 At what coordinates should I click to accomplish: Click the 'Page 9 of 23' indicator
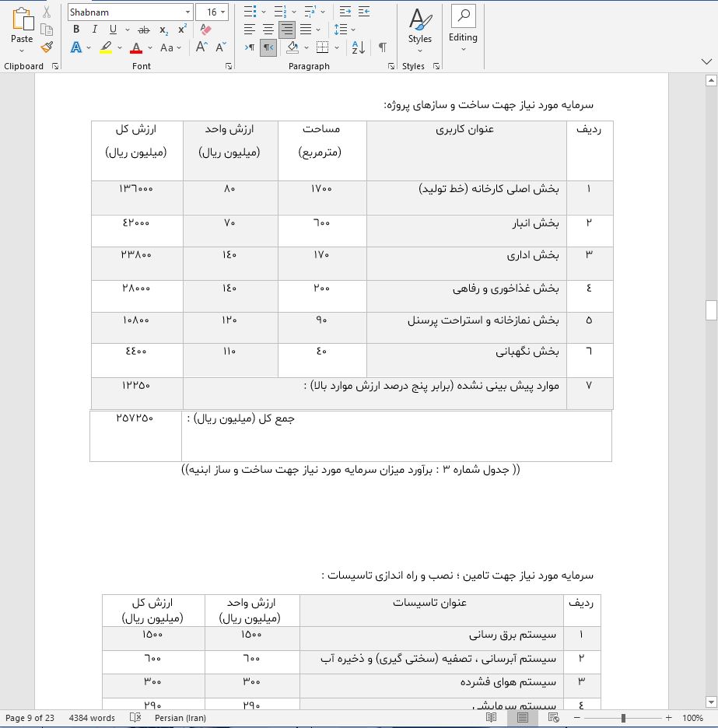point(30,718)
